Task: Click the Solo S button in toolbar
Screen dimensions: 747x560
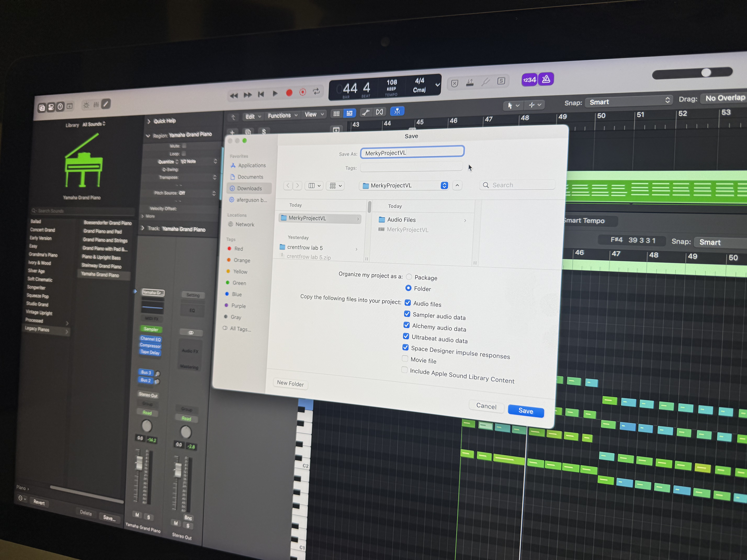Action: [x=501, y=81]
